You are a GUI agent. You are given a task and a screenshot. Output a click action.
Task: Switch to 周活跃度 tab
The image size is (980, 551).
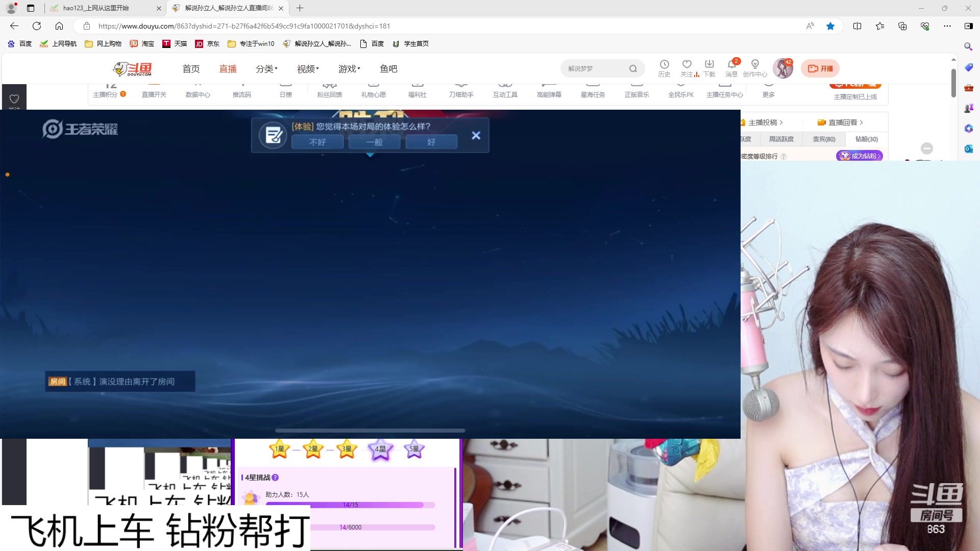(781, 139)
